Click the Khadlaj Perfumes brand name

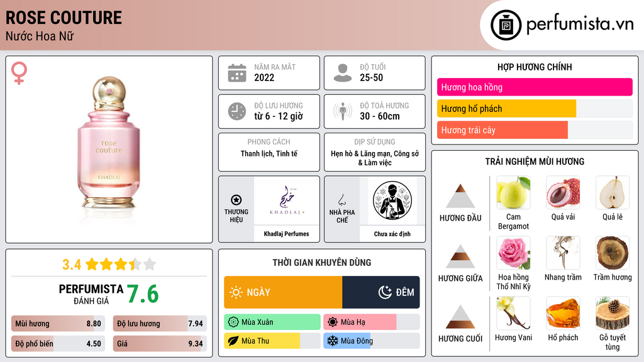pos(286,234)
